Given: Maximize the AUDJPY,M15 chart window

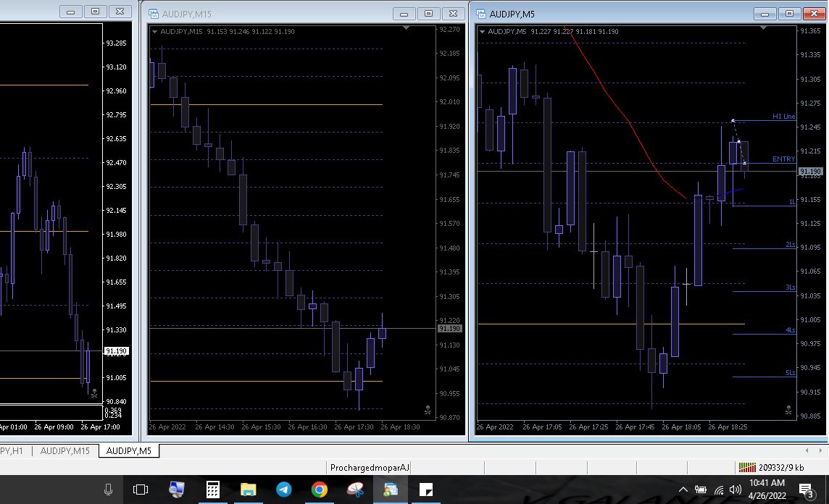Looking at the screenshot, I should point(429,13).
